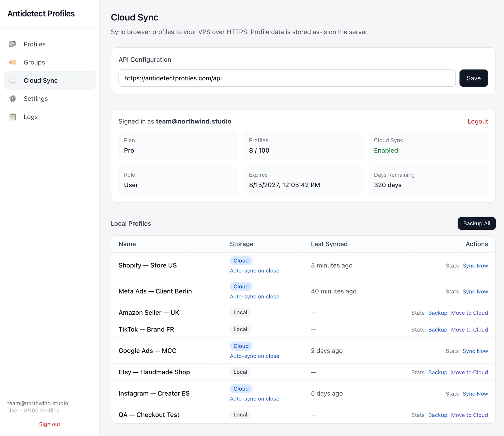Open Stats for Amazon Seller — UK
This screenshot has width=504, height=436.
coord(418,313)
